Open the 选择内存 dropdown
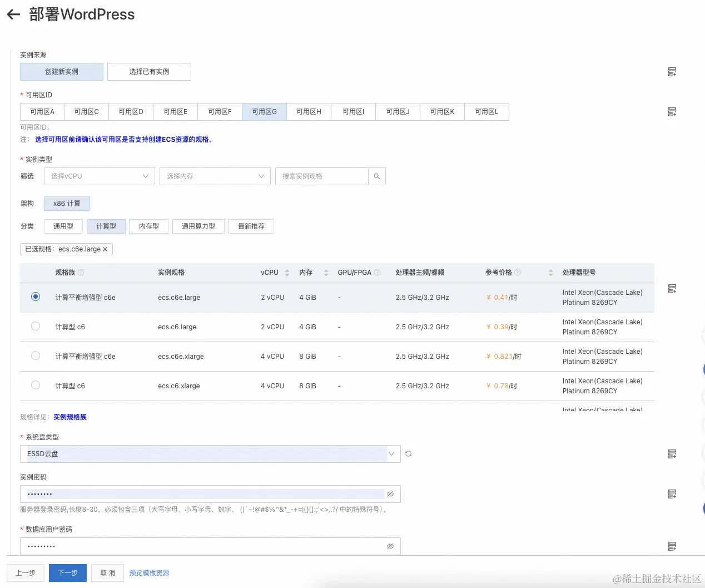 pyautogui.click(x=215, y=176)
